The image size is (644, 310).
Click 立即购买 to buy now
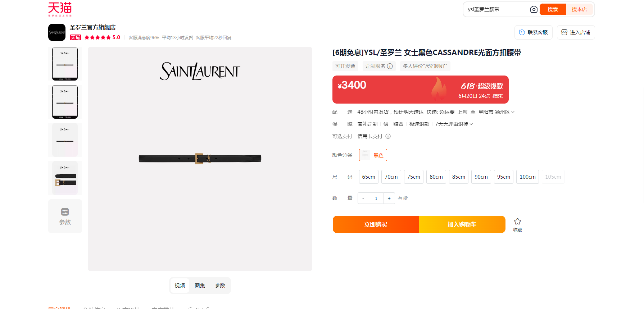[376, 224]
